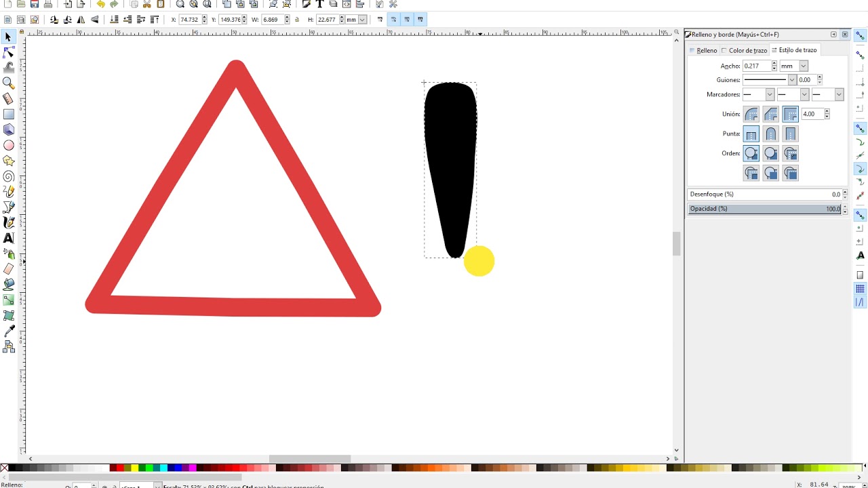The height and width of the screenshot is (488, 868).
Task: Choose the miter join Unión button
Action: pos(790,114)
